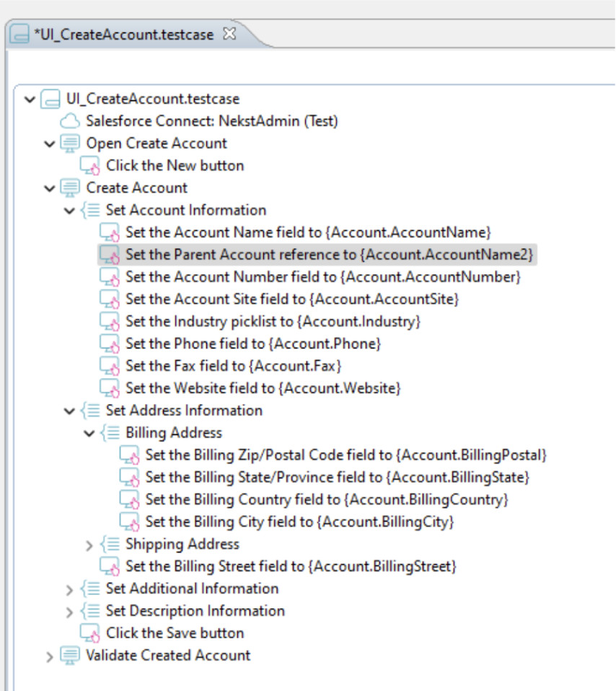Select the Set the Billing Street field step

(291, 566)
